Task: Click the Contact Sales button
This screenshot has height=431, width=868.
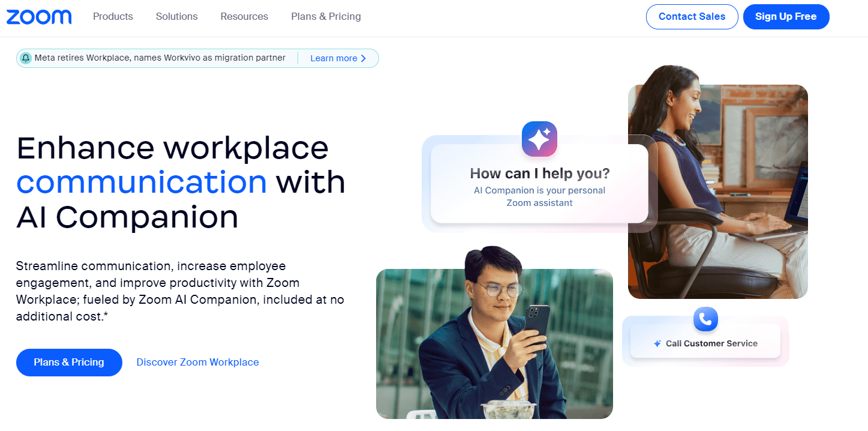Action: point(692,17)
